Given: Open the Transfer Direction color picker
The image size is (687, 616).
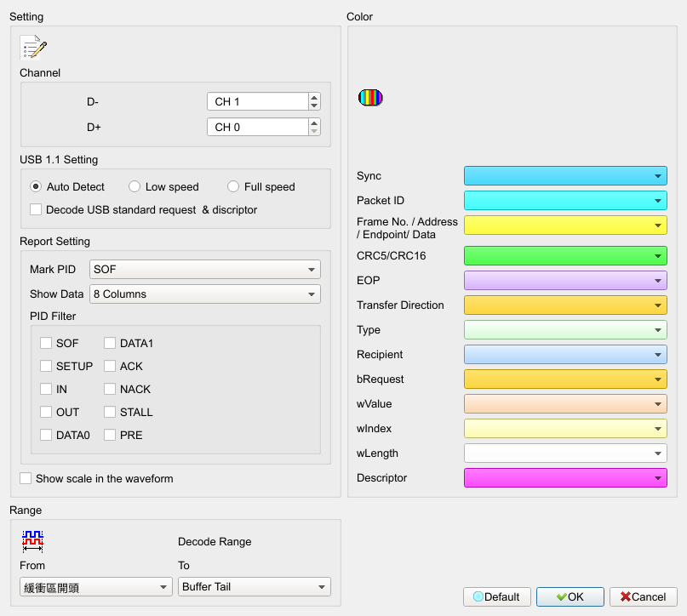Looking at the screenshot, I should pyautogui.click(x=565, y=305).
